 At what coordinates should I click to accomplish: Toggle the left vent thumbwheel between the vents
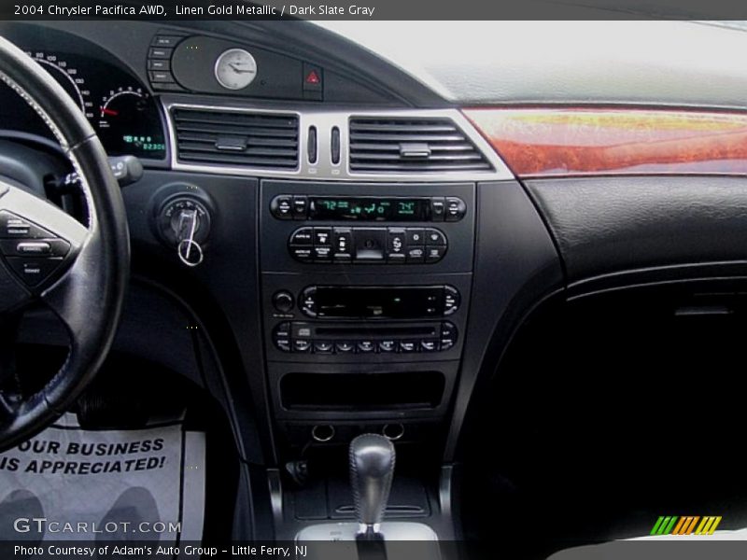[312, 144]
